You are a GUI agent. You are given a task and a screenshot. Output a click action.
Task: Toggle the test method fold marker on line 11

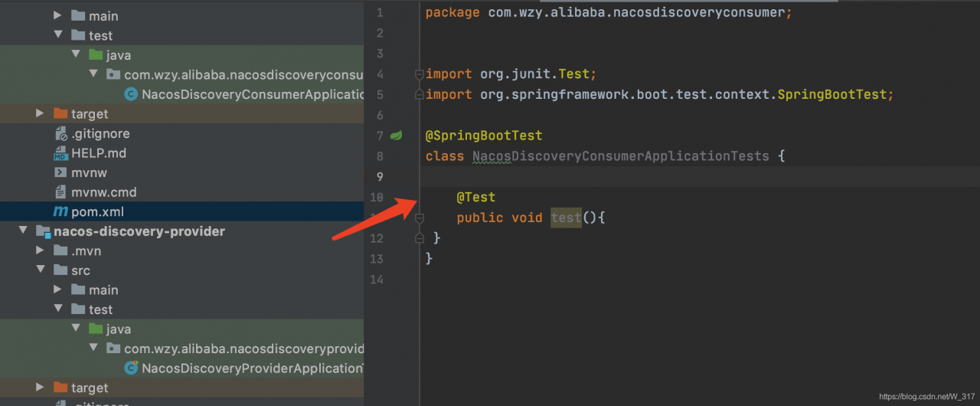pyautogui.click(x=419, y=218)
